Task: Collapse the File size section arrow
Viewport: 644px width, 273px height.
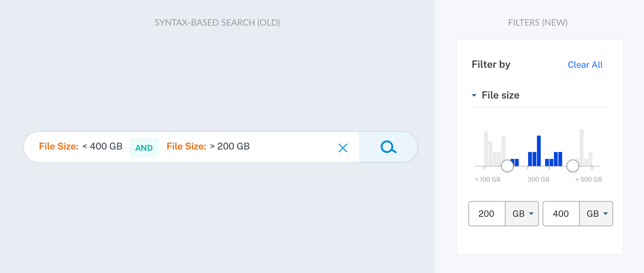Action: pos(474,95)
